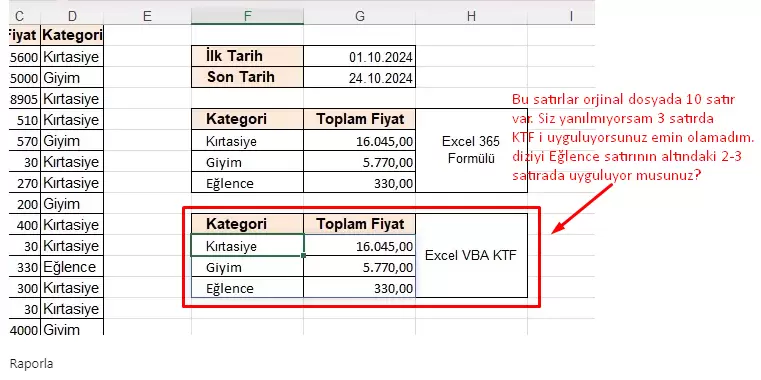Click the İlk Tarih label cell

[248, 56]
